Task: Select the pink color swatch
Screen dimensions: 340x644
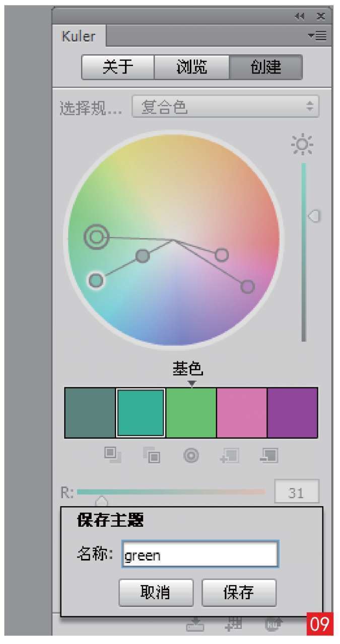Action: click(242, 413)
